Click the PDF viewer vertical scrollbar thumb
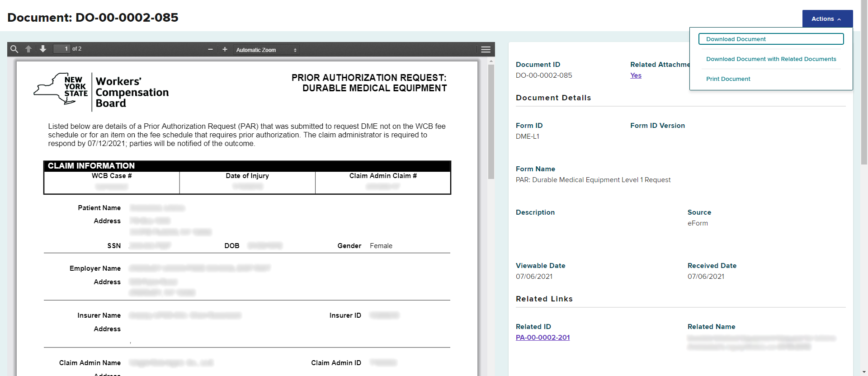868x376 pixels. click(491, 122)
